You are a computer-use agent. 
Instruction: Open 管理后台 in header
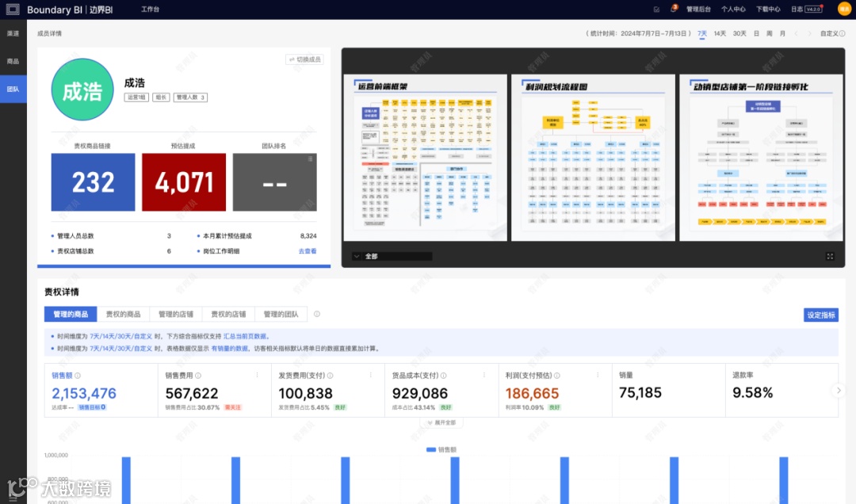[698, 10]
